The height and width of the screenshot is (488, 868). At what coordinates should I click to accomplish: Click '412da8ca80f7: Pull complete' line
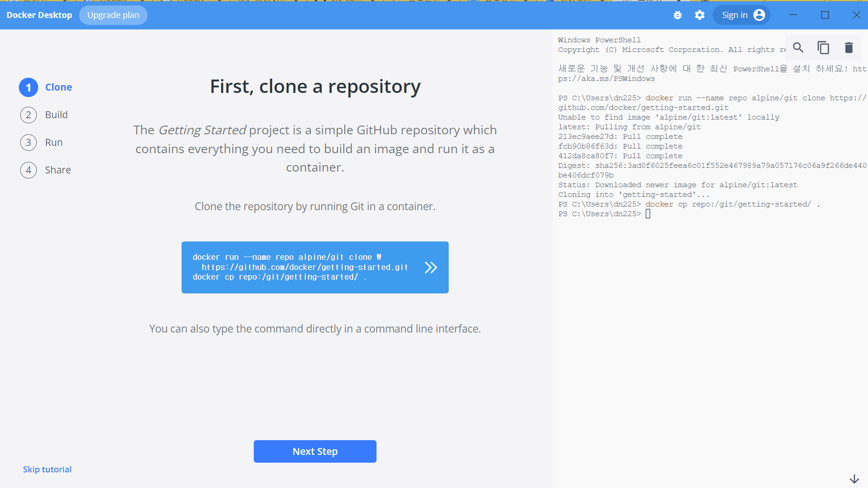tap(620, 156)
